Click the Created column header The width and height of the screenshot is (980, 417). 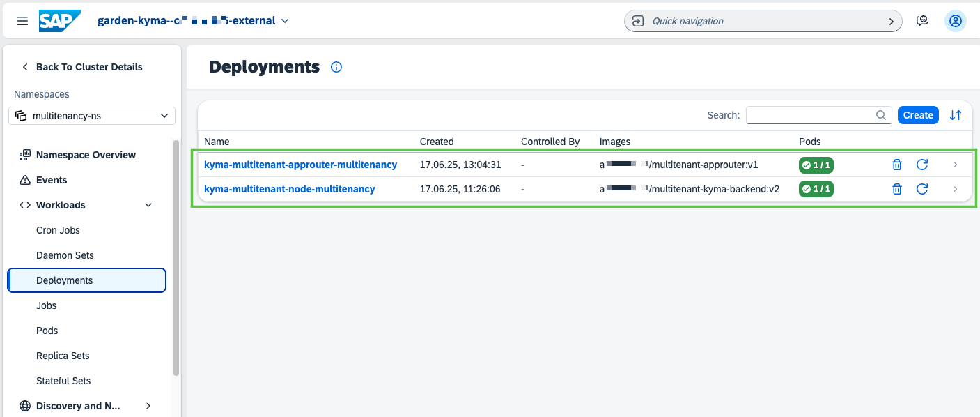[x=437, y=142]
